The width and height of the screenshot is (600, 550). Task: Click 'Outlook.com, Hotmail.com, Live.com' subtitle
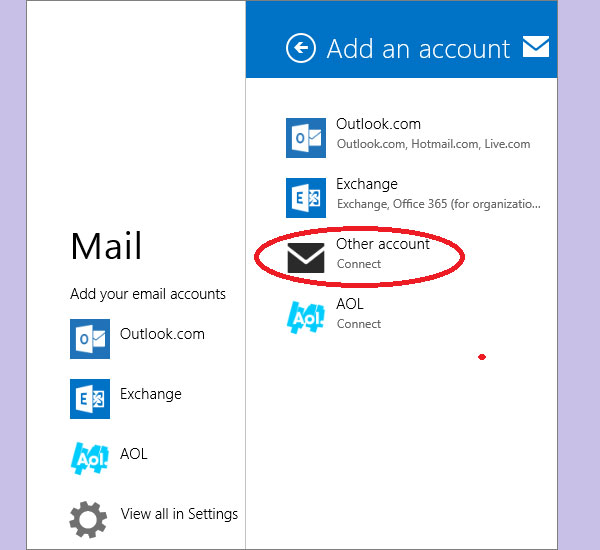434,144
